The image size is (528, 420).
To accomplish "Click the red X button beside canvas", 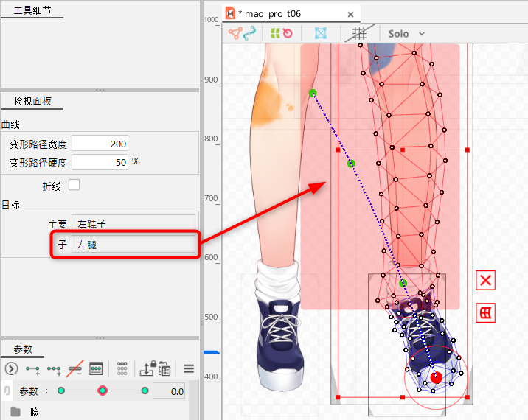I will (x=485, y=281).
